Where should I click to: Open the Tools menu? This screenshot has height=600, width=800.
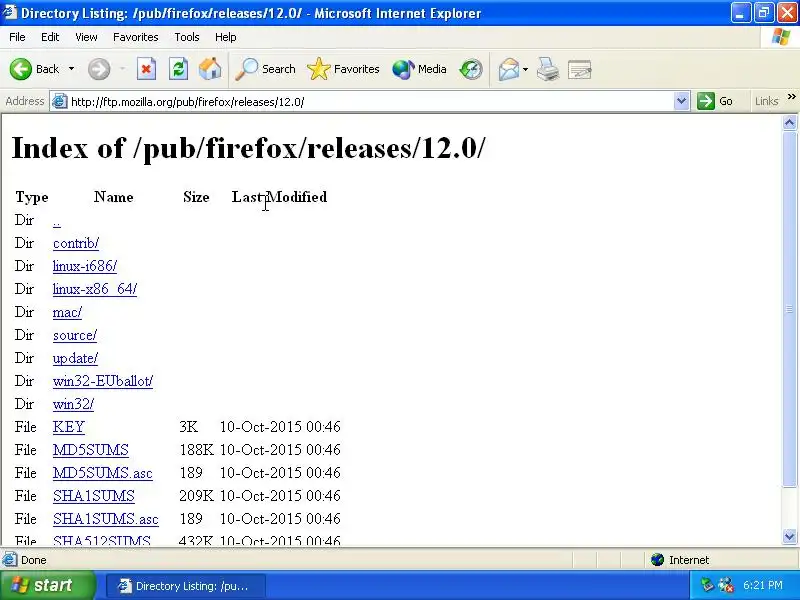point(187,37)
